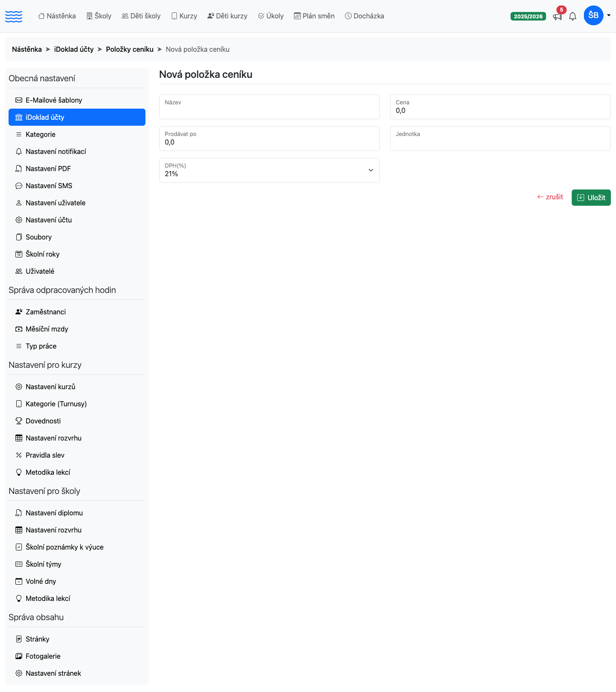Click the checklist icon for Školní poznámky k výuce
Viewport: 616px width, 692px height.
(x=19, y=547)
